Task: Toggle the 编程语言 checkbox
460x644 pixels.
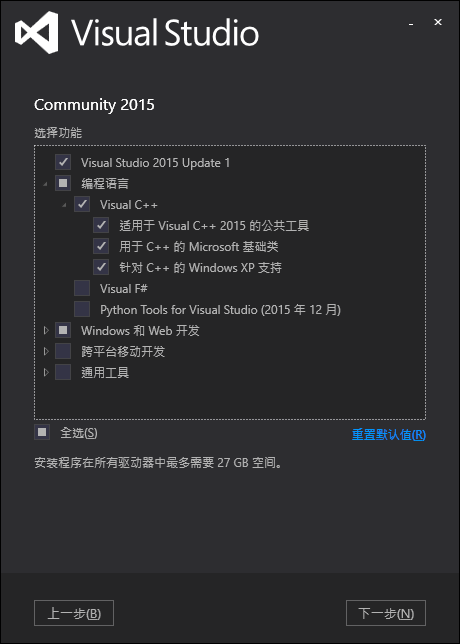Action: coord(63,183)
